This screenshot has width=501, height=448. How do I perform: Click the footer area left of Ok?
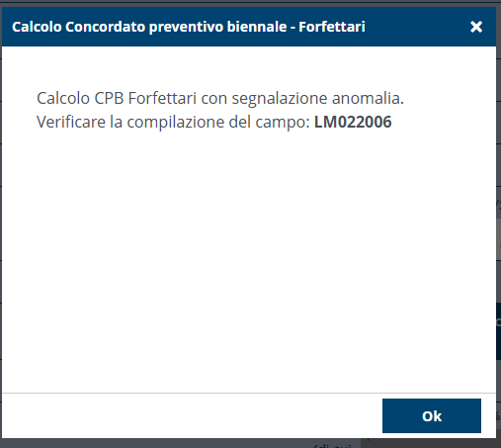pyautogui.click(x=191, y=415)
